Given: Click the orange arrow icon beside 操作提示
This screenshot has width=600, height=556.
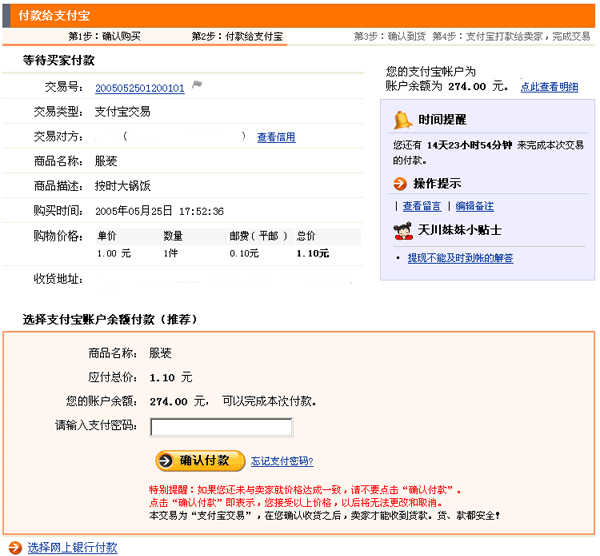Looking at the screenshot, I should (400, 184).
